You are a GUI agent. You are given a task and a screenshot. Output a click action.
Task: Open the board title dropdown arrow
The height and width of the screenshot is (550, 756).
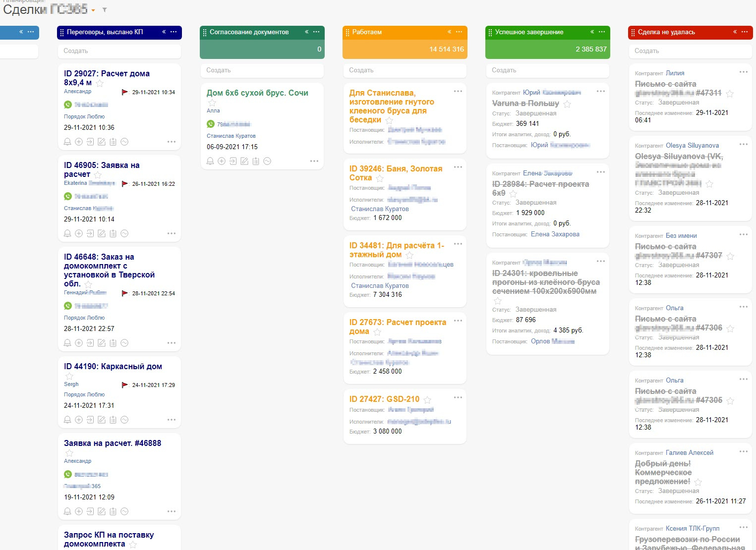93,10
